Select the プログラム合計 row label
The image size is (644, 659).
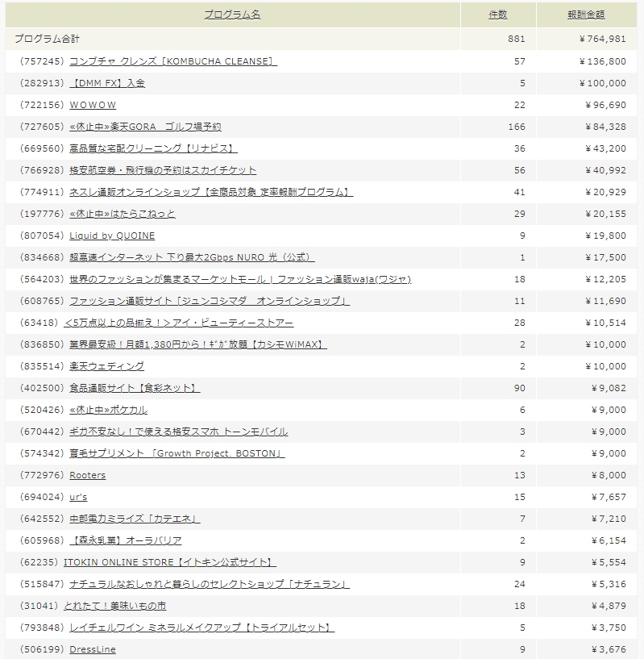47,39
